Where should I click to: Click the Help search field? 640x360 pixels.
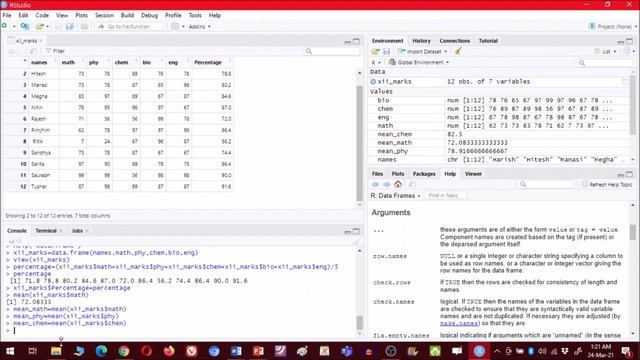[x=547, y=184]
